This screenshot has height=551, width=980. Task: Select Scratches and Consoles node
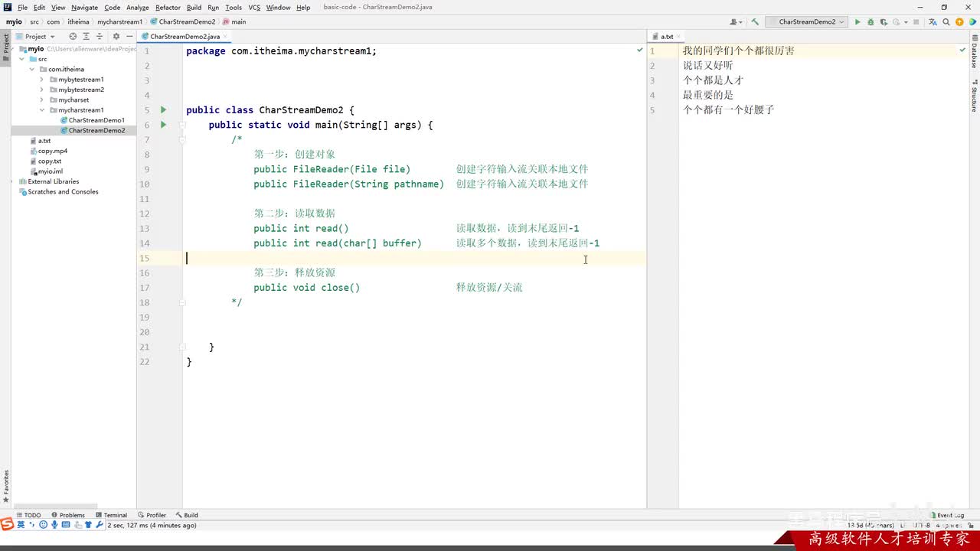pyautogui.click(x=63, y=192)
